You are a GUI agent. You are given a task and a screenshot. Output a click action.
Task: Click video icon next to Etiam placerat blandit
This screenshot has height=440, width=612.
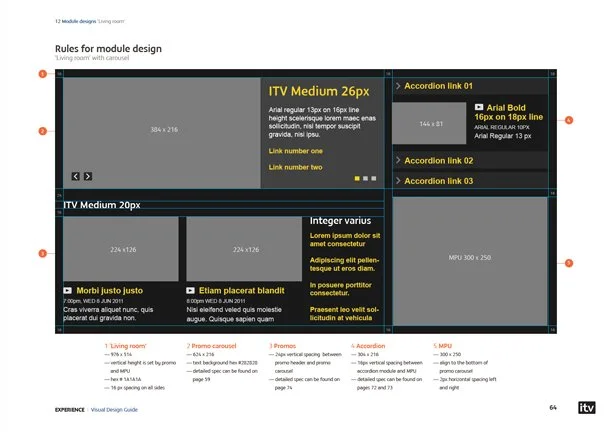point(190,290)
